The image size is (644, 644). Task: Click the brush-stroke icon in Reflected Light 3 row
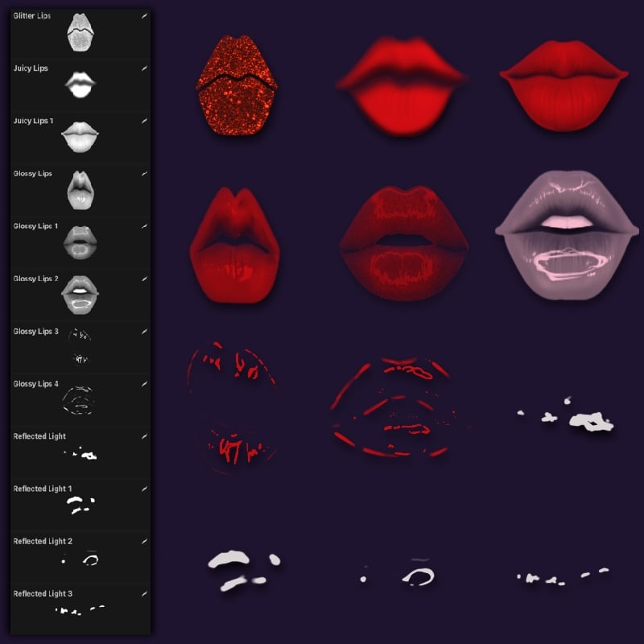[x=145, y=594]
